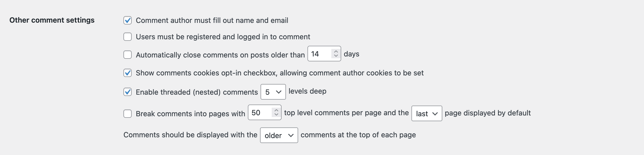
Task: Disable the threaded nested comments checkbox
Action: tap(128, 92)
